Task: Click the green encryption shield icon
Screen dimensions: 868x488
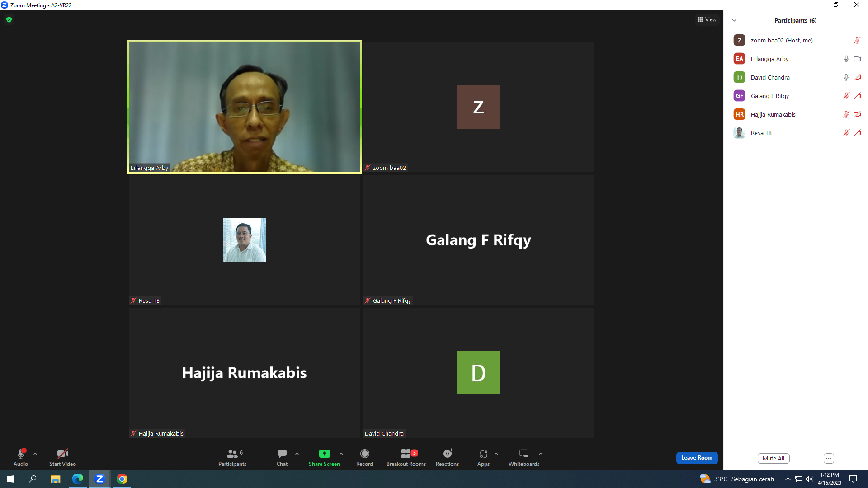Action: pos(9,19)
